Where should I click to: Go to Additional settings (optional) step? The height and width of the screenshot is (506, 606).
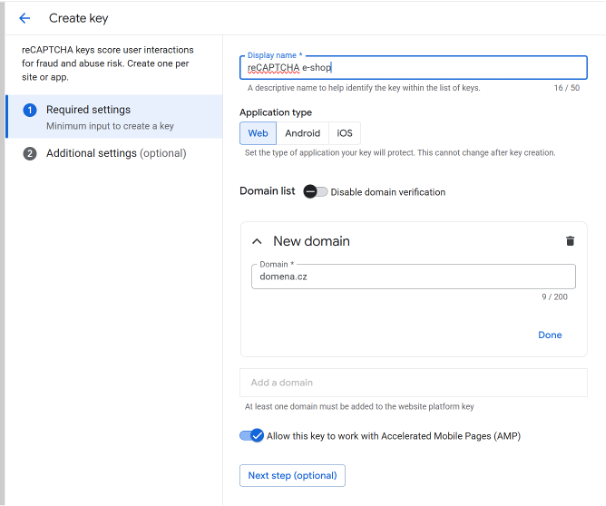click(116, 154)
